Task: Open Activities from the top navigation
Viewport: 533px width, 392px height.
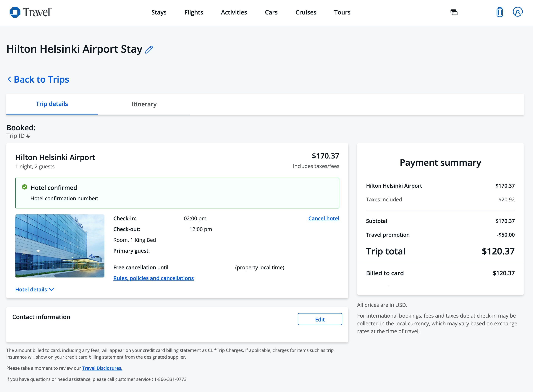Action: 234,12
